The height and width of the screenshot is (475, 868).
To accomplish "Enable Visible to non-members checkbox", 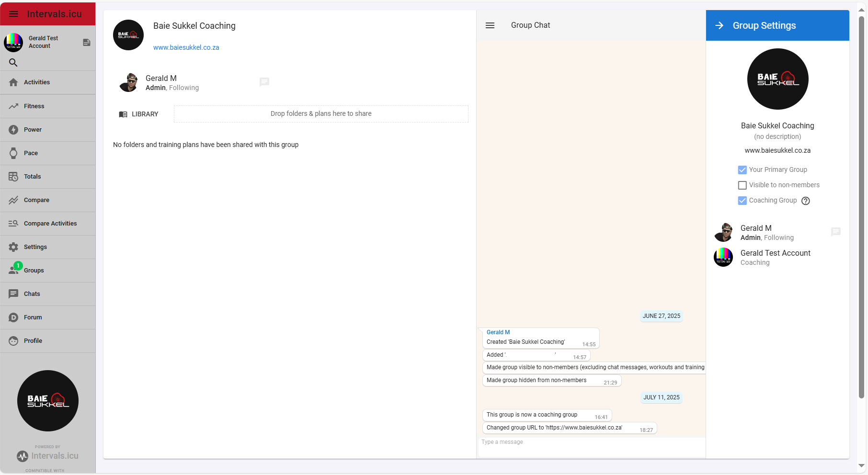I will (x=742, y=185).
